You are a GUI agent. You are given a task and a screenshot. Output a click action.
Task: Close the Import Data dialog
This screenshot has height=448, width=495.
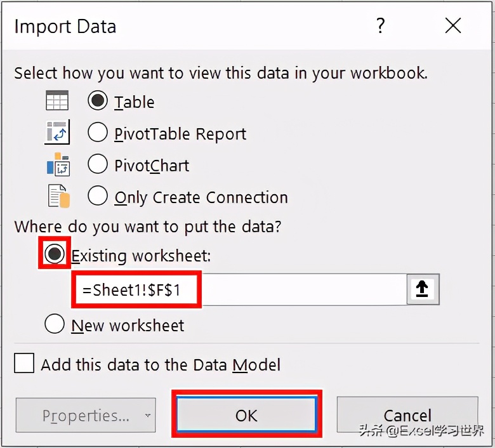453,25
